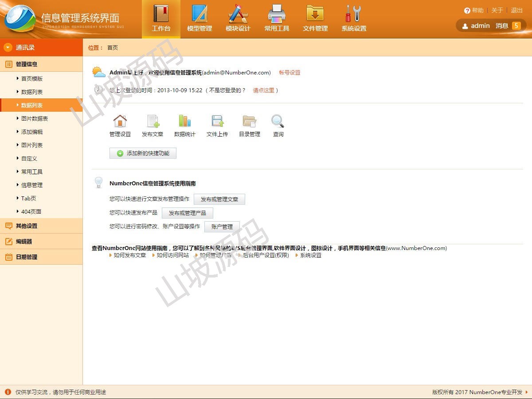Open 文件管理 folder icon
Image resolution: width=532 pixels, height=399 pixels.
315,14
